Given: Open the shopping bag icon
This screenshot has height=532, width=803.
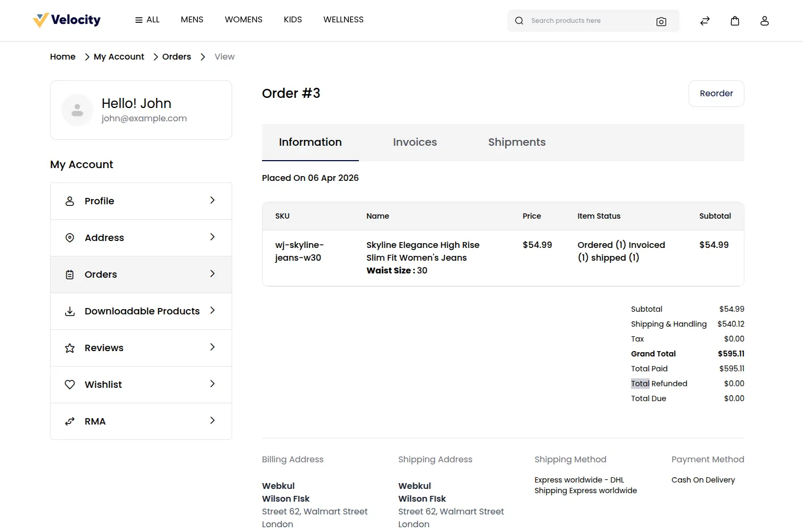Looking at the screenshot, I should pos(735,21).
